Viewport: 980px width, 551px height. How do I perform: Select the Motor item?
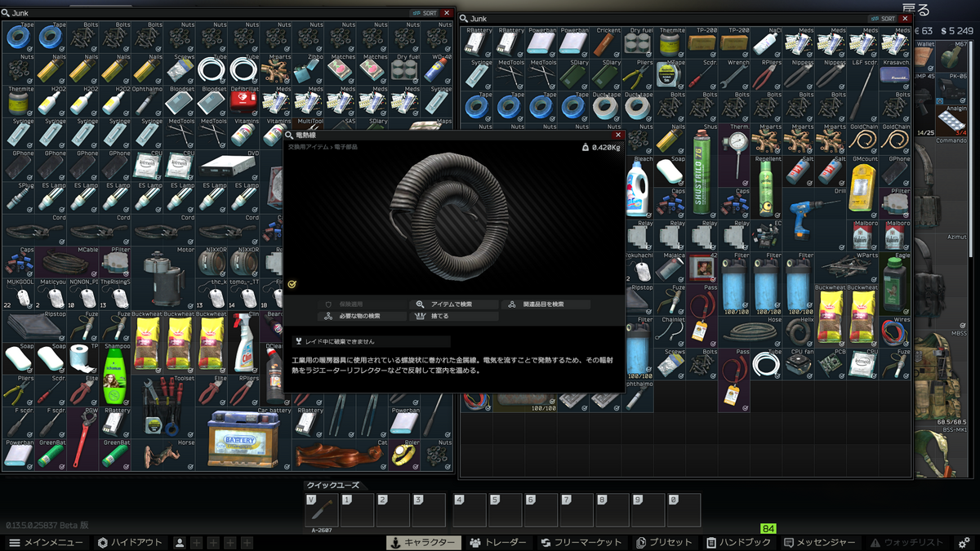tap(163, 278)
